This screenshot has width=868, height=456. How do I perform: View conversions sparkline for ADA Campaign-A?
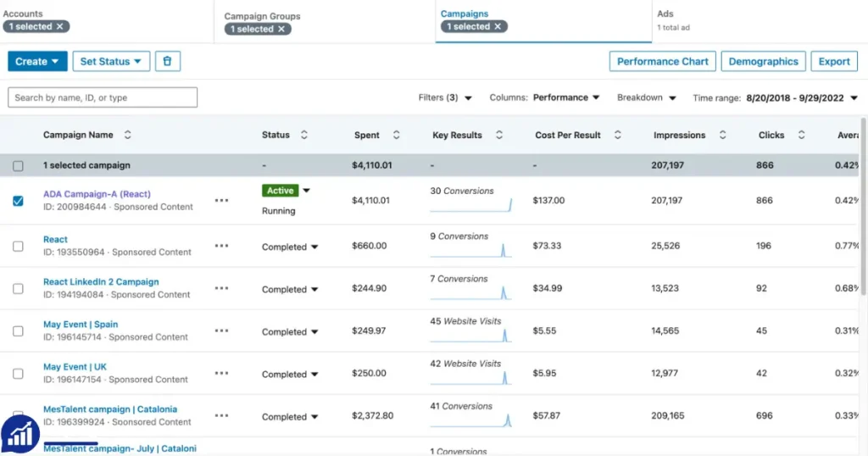coord(471,205)
